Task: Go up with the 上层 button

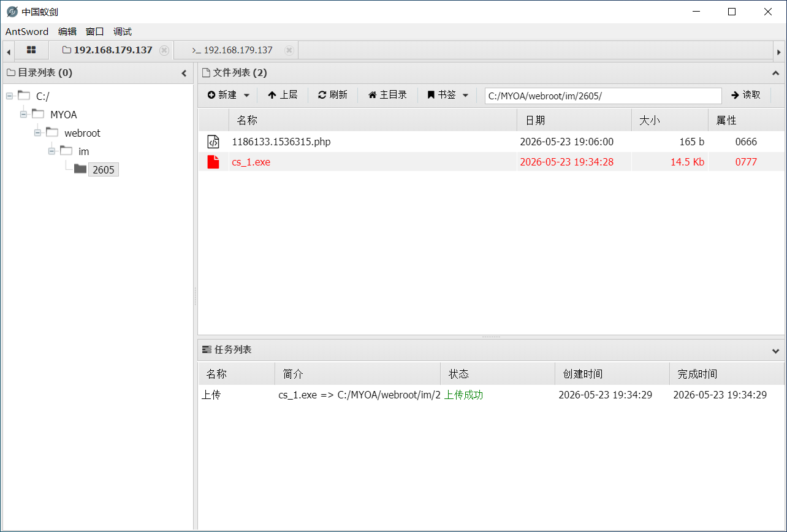Action: coord(283,95)
